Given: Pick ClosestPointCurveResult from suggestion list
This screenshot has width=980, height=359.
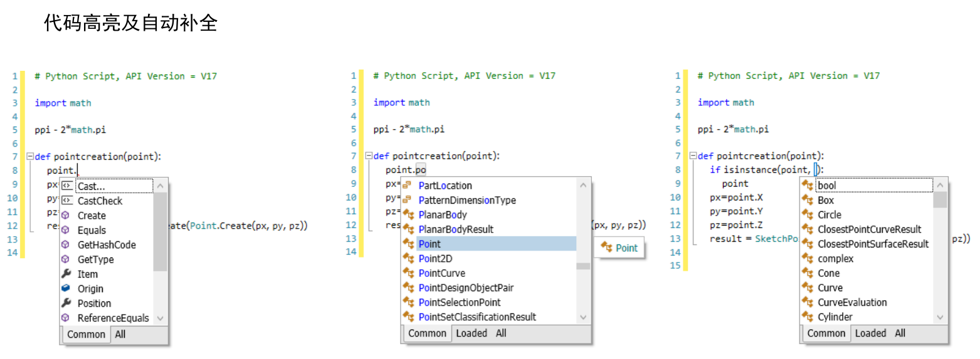Looking at the screenshot, I should point(867,229).
